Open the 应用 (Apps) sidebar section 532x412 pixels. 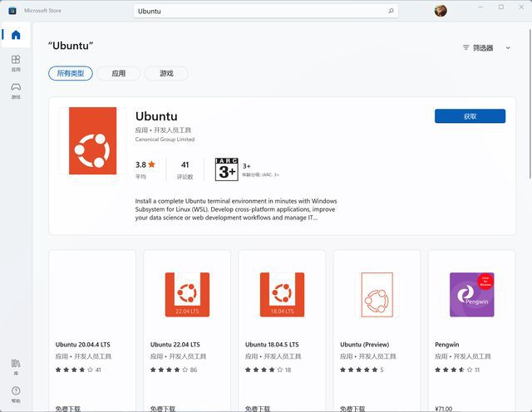pyautogui.click(x=15, y=63)
